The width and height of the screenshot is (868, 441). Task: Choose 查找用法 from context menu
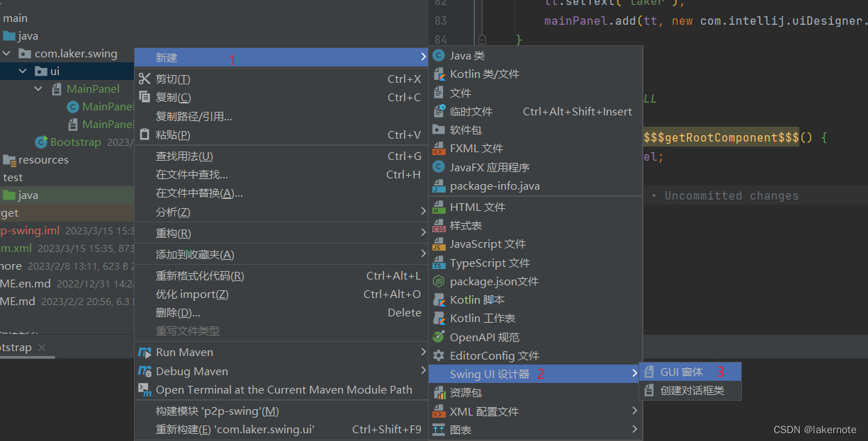pos(184,156)
